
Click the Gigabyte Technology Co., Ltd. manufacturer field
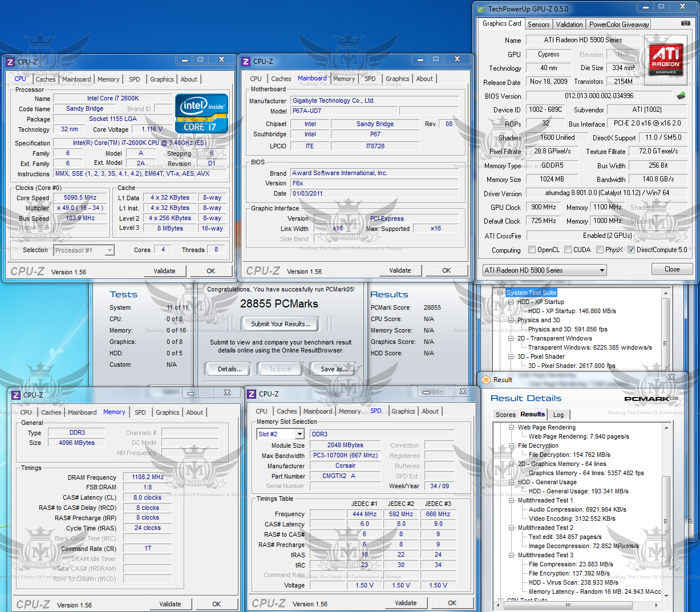pyautogui.click(x=374, y=100)
